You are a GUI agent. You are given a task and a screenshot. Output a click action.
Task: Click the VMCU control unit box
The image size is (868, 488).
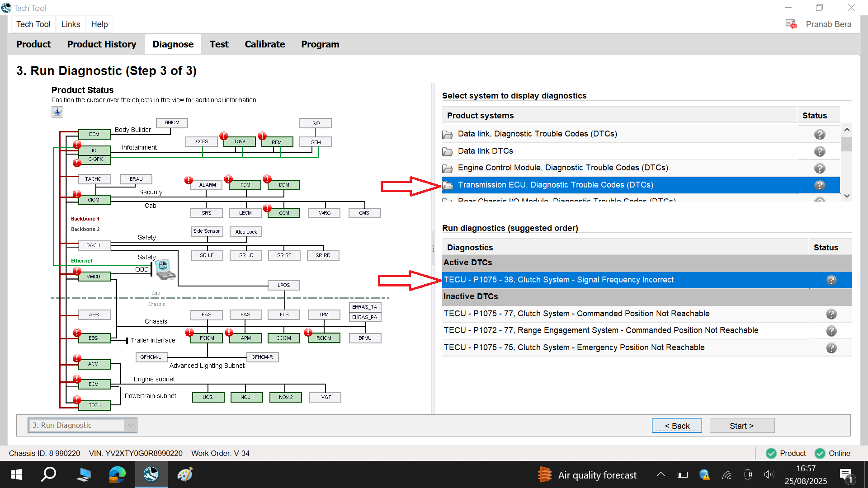(x=94, y=277)
